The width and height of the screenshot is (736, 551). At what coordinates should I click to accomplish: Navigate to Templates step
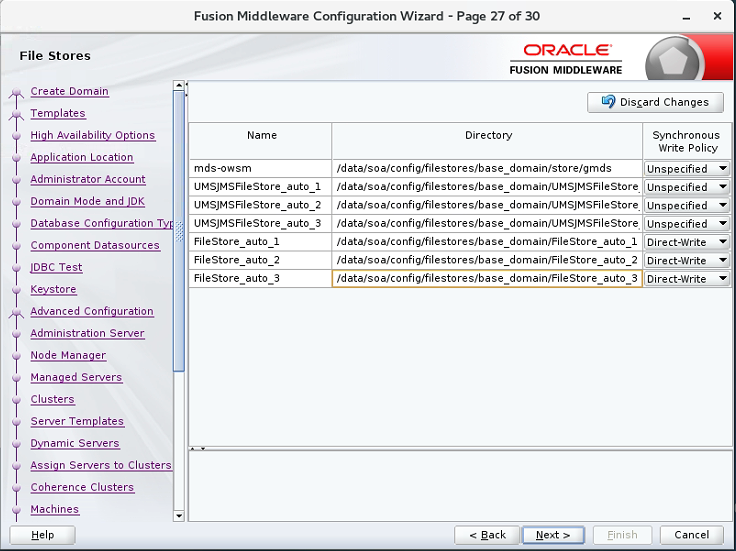[x=58, y=113]
